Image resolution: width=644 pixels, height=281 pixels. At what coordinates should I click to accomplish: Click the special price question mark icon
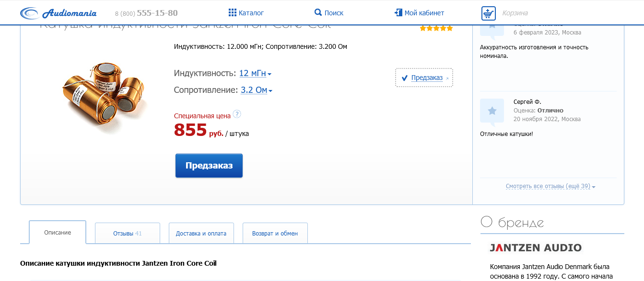click(x=236, y=114)
